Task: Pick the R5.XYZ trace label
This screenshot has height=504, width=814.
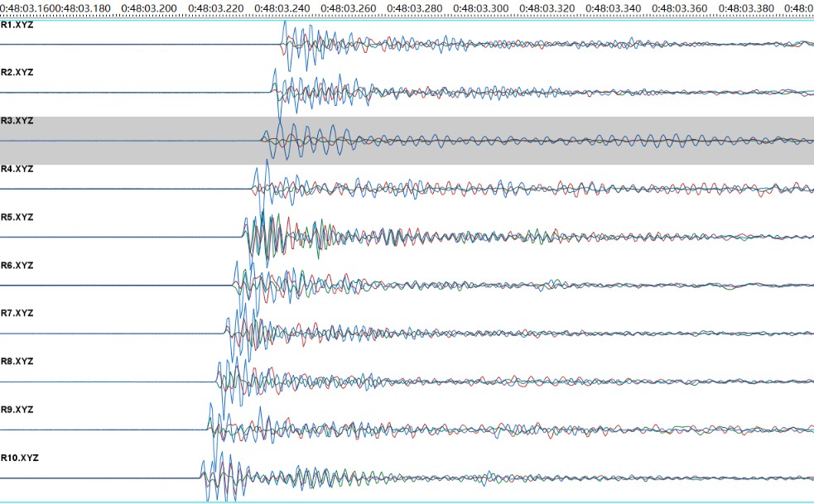Action: 17,217
